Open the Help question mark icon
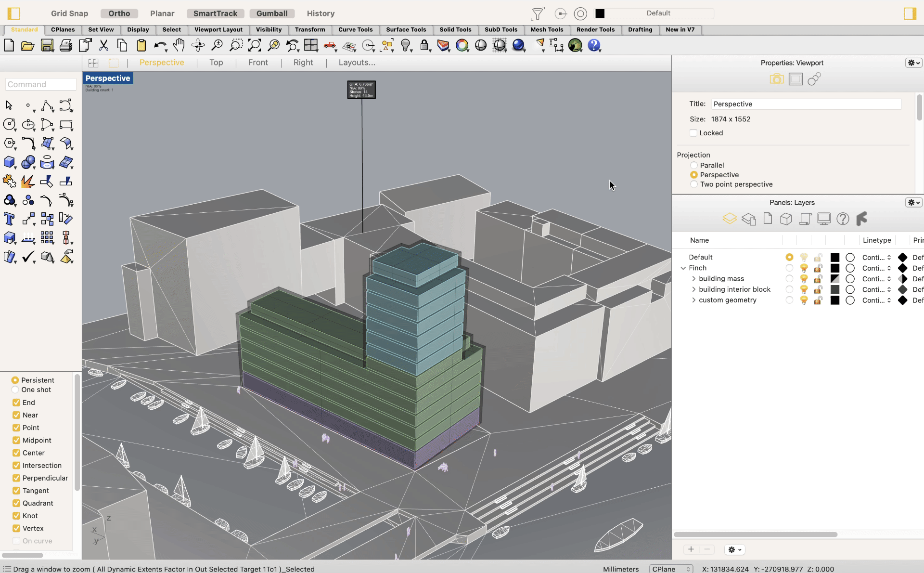Image resolution: width=924 pixels, height=573 pixels. click(x=594, y=45)
